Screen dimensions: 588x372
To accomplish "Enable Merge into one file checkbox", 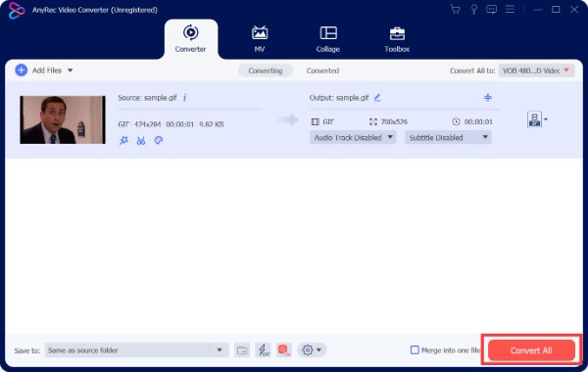I will [415, 349].
